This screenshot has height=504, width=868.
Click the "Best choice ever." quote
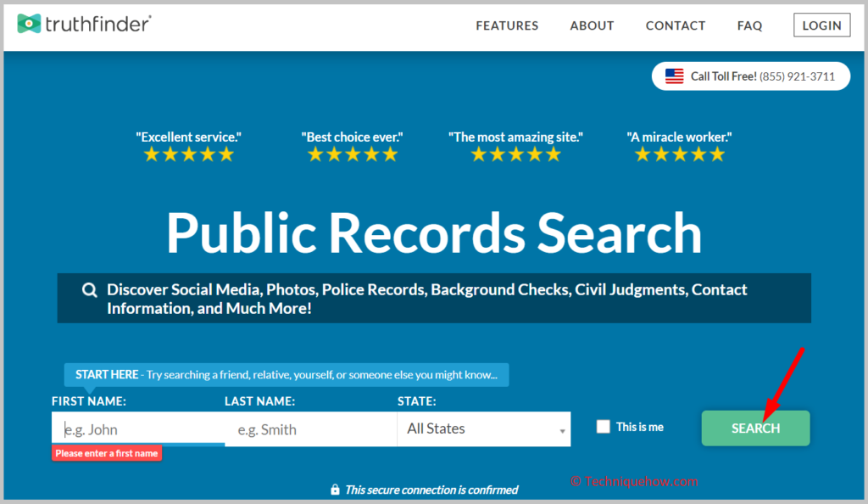click(x=352, y=137)
